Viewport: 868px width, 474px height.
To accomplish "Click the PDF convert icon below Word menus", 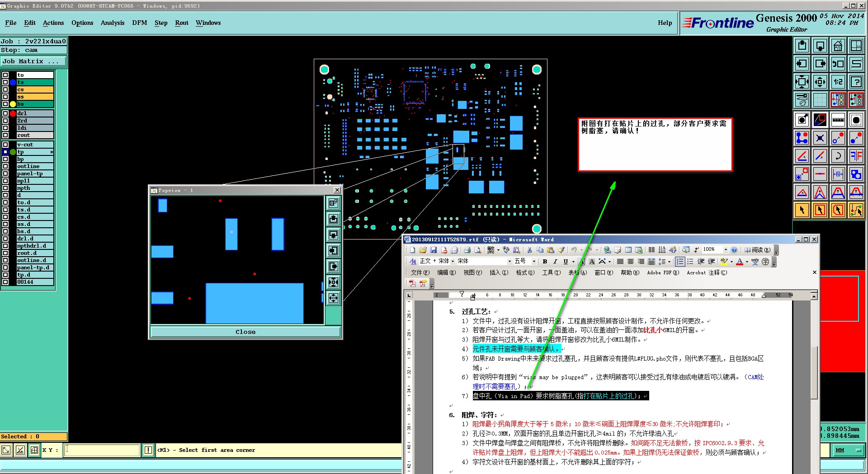I will pyautogui.click(x=412, y=283).
